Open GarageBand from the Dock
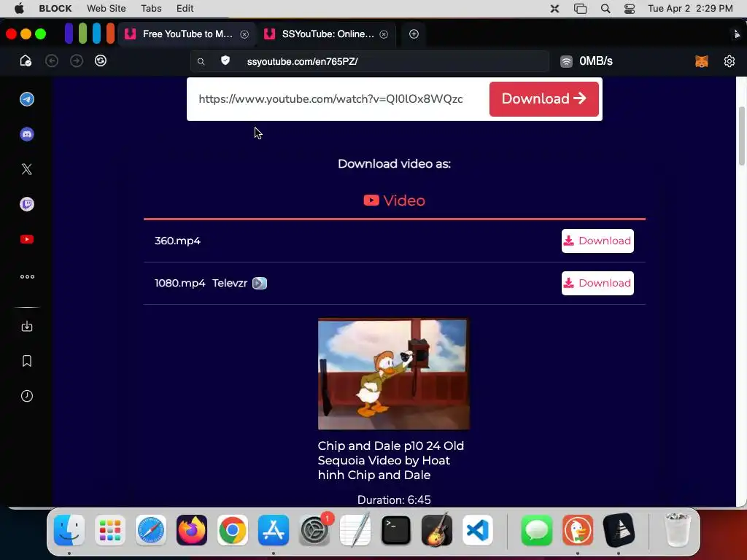The image size is (747, 560). 437,530
